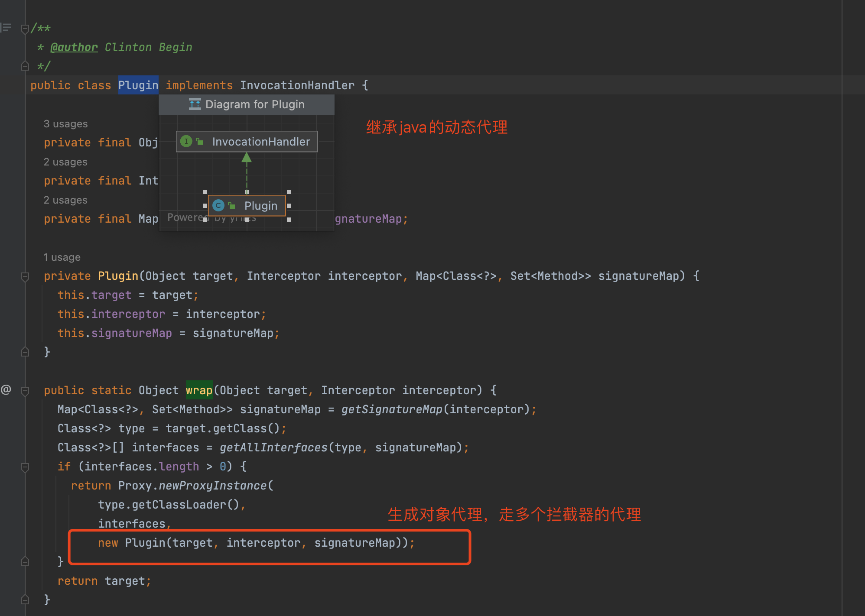Viewport: 865px width, 616px height.
Task: Click the interface icon of InvocationHandler node
Action: point(186,141)
